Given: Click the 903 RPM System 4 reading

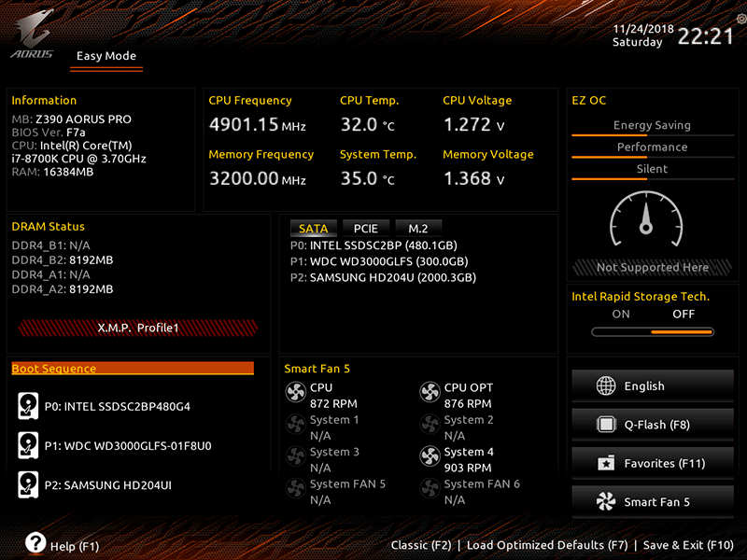Looking at the screenshot, I should point(468,468).
